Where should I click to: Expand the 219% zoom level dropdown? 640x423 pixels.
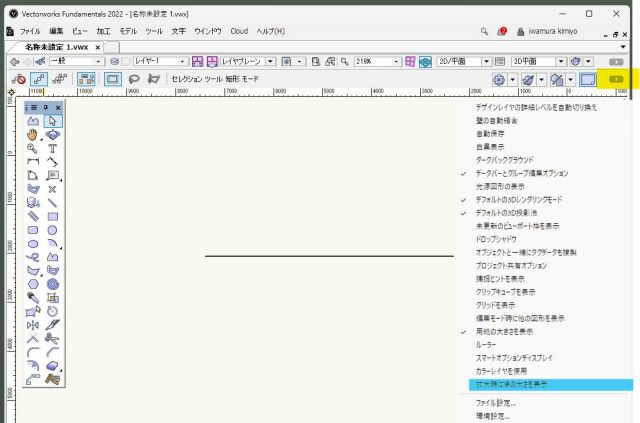(x=377, y=62)
